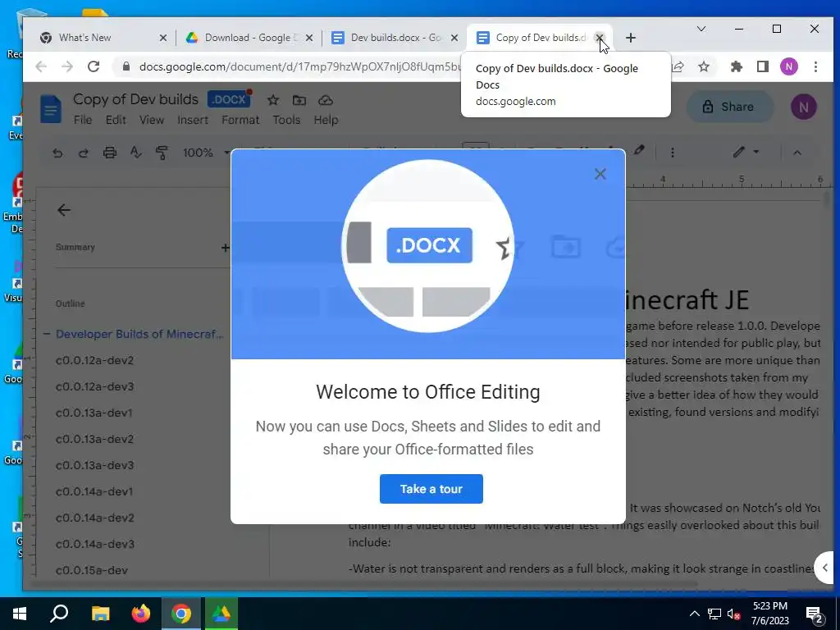Open the Chrome three-dot menu

click(x=815, y=66)
